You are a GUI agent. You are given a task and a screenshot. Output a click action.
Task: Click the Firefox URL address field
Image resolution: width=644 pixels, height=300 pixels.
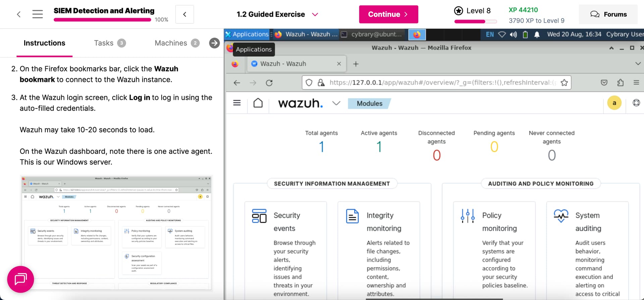coord(439,83)
